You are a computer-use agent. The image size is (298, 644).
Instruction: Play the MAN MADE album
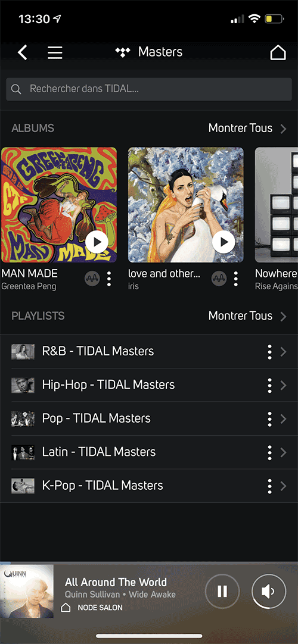[97, 242]
